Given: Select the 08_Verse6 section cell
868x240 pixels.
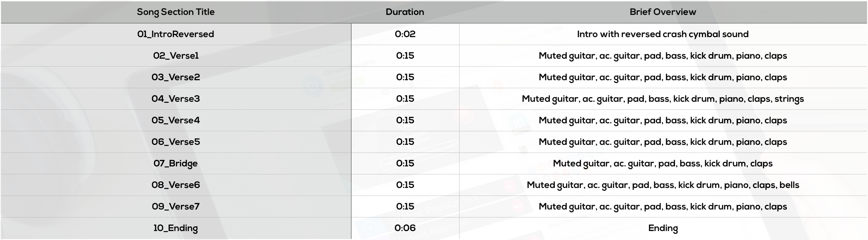Looking at the screenshot, I should pos(175,185).
